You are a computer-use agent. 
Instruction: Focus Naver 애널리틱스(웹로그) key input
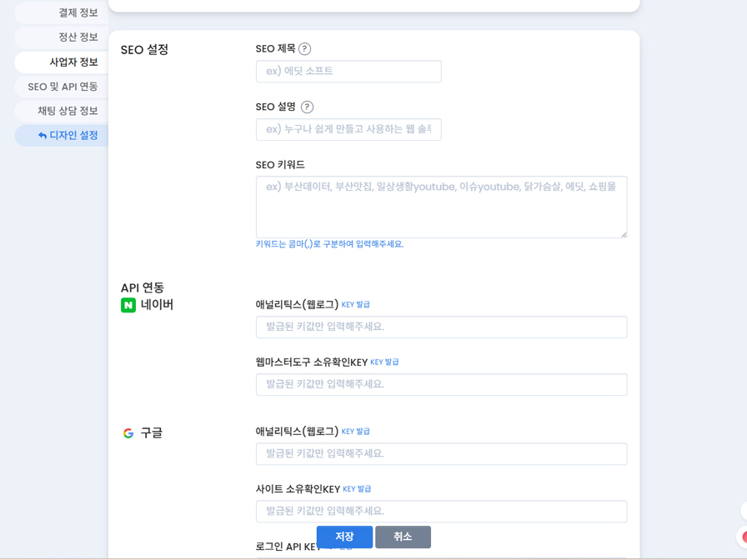441,327
